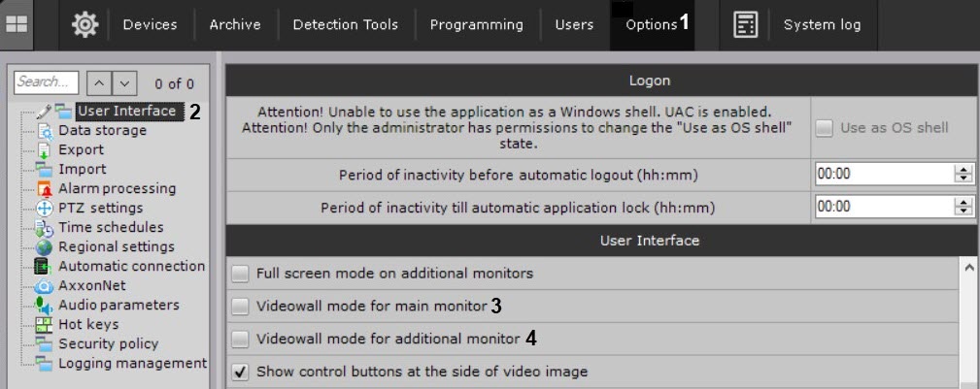Image resolution: width=980 pixels, height=389 pixels.
Task: Switch to the Programming tab
Action: pyautogui.click(x=476, y=25)
